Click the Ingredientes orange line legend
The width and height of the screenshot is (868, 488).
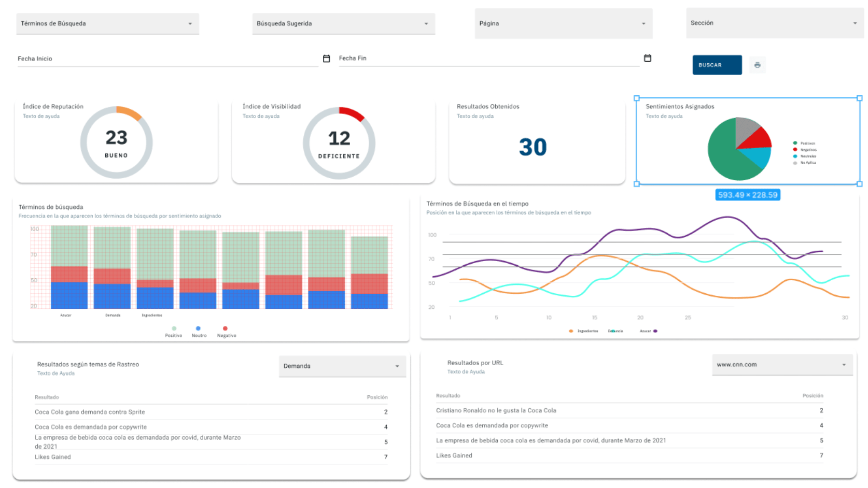(583, 331)
